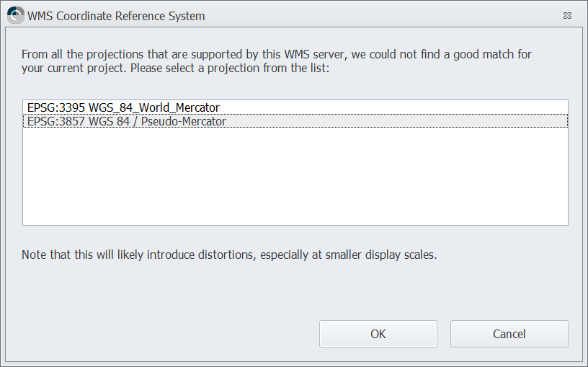Click the empty title bar area
Screen dimensions: 588x367
[x=375, y=15]
